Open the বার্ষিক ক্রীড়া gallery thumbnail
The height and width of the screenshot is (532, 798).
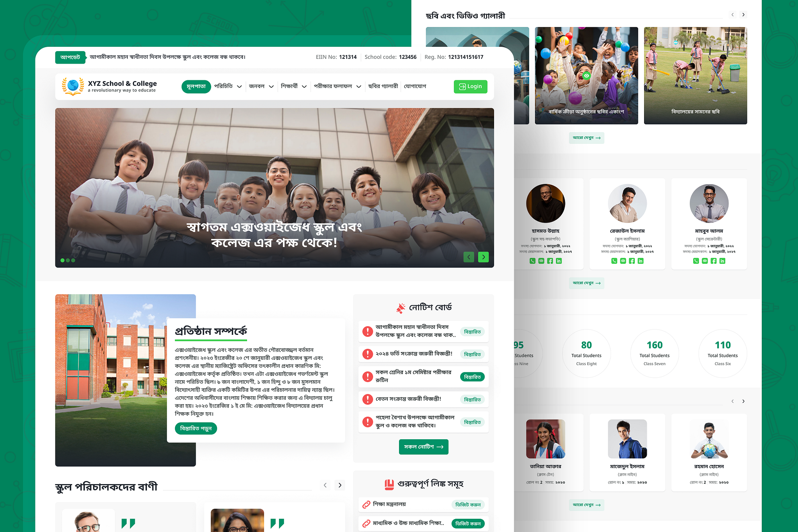[586, 75]
